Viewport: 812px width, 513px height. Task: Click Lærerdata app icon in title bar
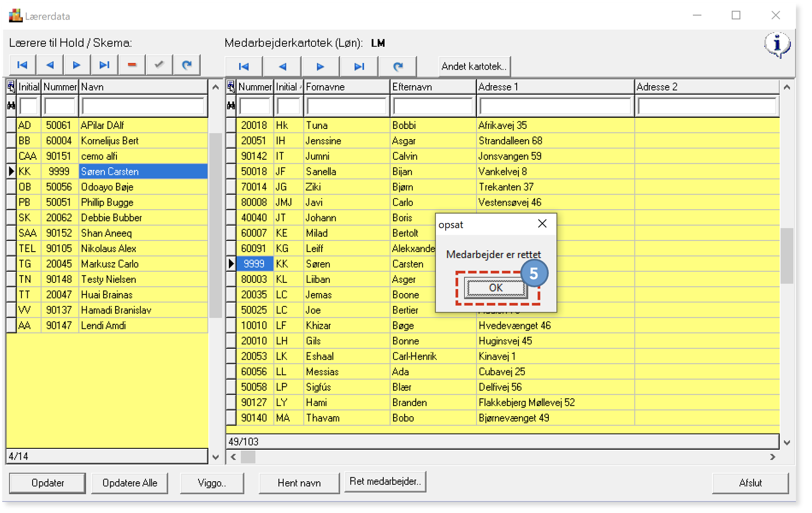pyautogui.click(x=16, y=16)
